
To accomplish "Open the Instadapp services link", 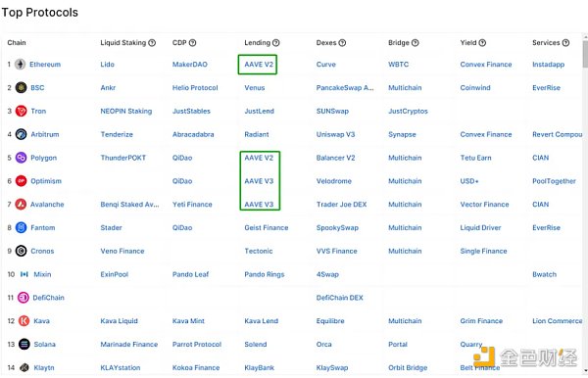I will [x=548, y=65].
